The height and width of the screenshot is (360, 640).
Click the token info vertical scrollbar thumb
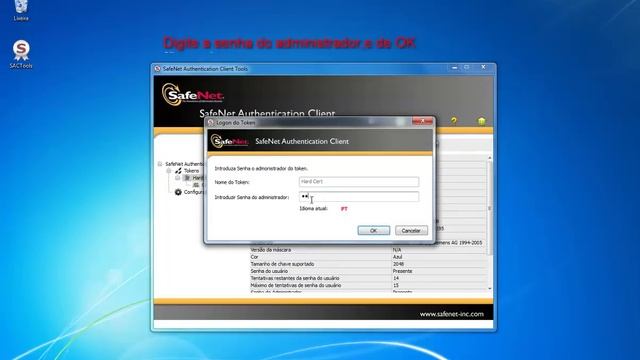point(490,208)
